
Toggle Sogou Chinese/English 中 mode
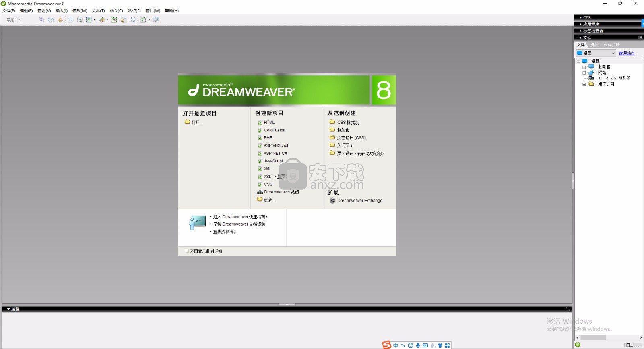tap(396, 345)
